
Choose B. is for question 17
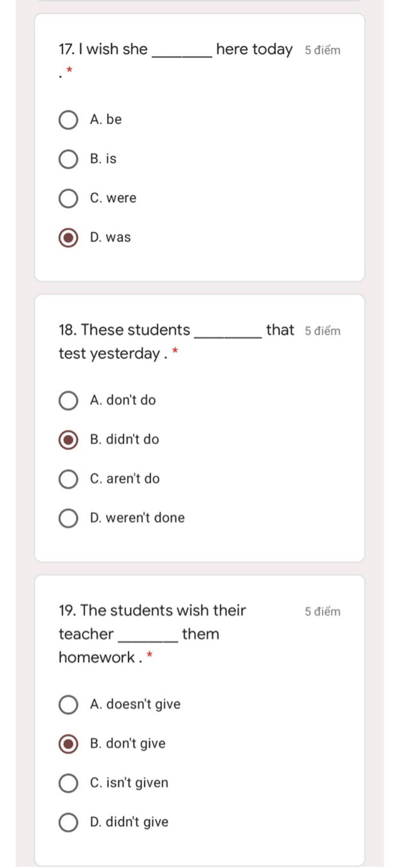tap(68, 159)
